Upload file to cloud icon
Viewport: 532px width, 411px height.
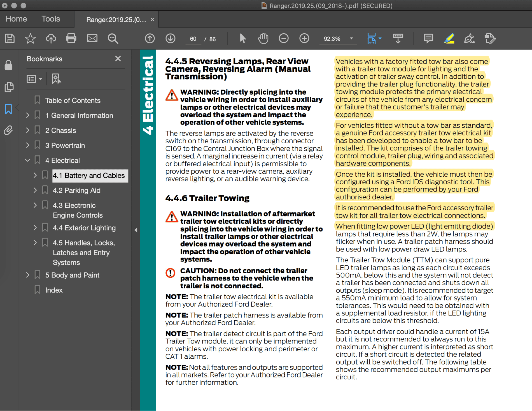click(51, 38)
